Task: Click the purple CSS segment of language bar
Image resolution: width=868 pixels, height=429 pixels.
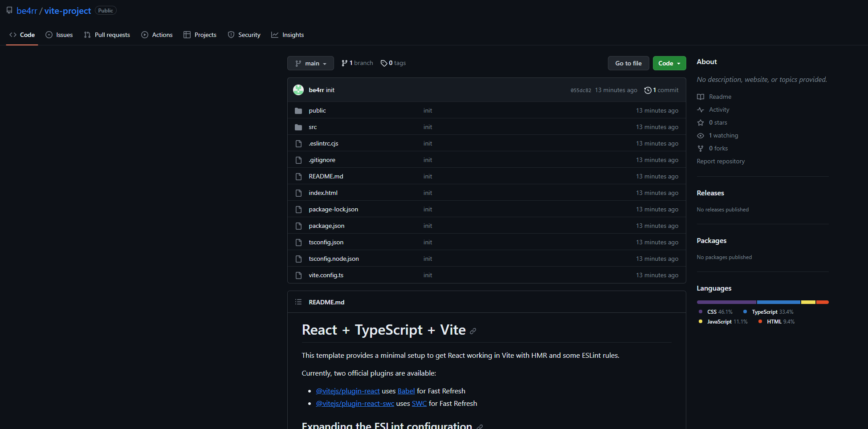Action: coord(727,302)
